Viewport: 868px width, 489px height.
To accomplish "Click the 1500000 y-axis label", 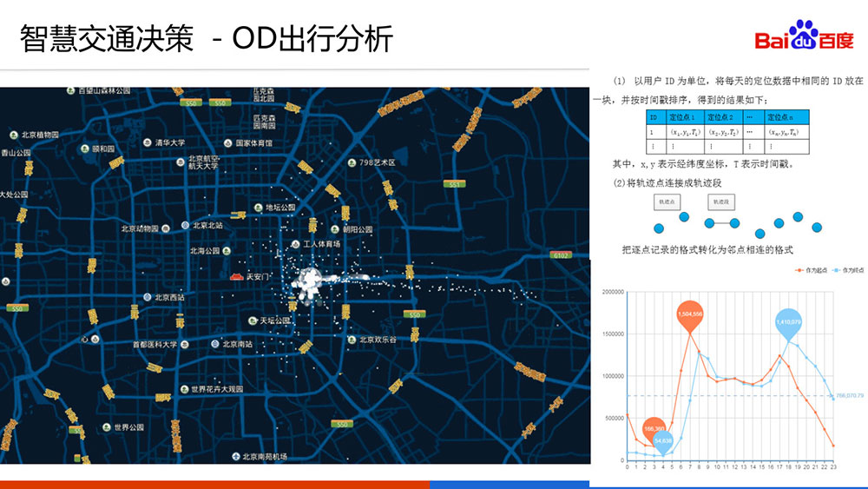I will point(613,334).
